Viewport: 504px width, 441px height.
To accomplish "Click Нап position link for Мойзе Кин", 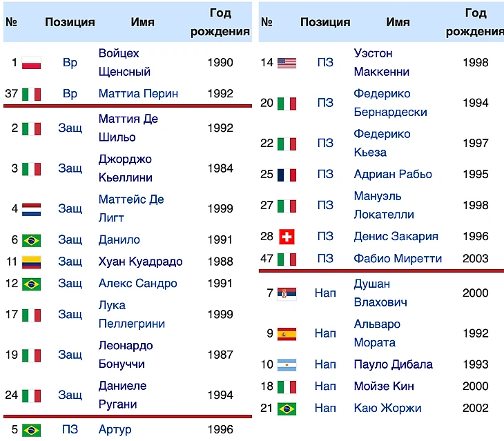I will pyautogui.click(x=325, y=386).
